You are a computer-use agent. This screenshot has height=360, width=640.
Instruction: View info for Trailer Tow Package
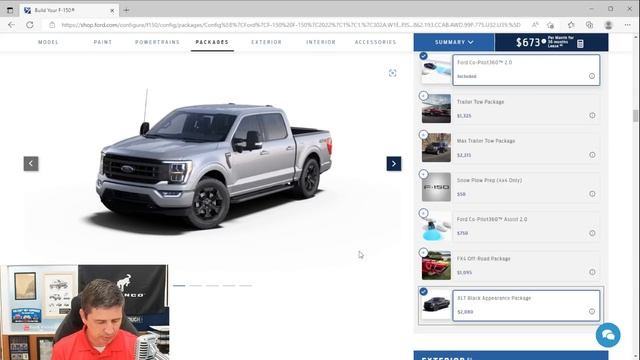pos(592,116)
